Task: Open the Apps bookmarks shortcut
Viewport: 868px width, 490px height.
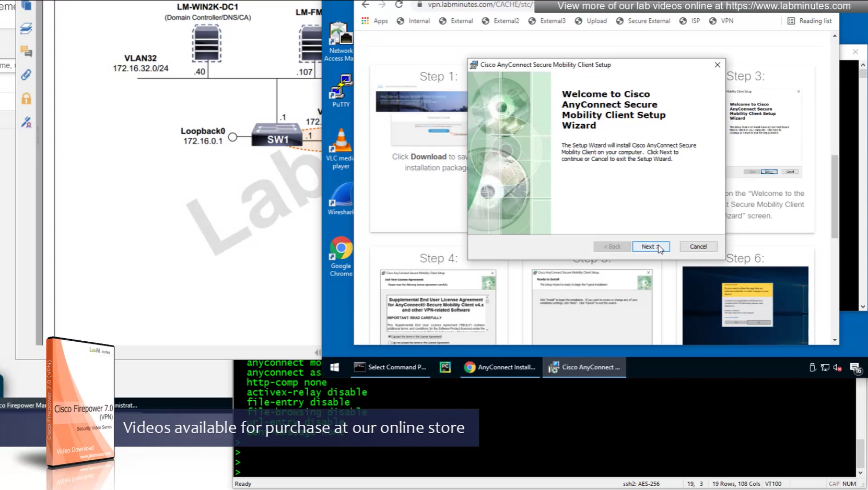Action: 374,21
